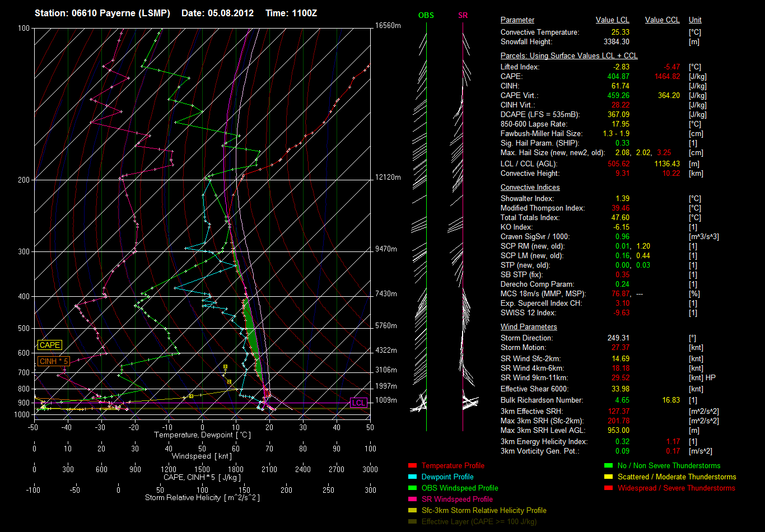
Task: Click the yellow Scattered / Moderate Thunderstorms swatch
Action: [x=609, y=477]
